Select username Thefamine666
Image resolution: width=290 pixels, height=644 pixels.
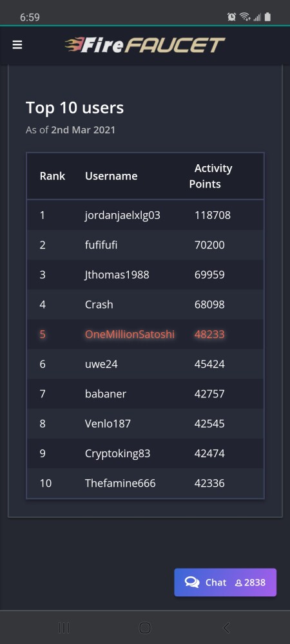pyautogui.click(x=121, y=483)
